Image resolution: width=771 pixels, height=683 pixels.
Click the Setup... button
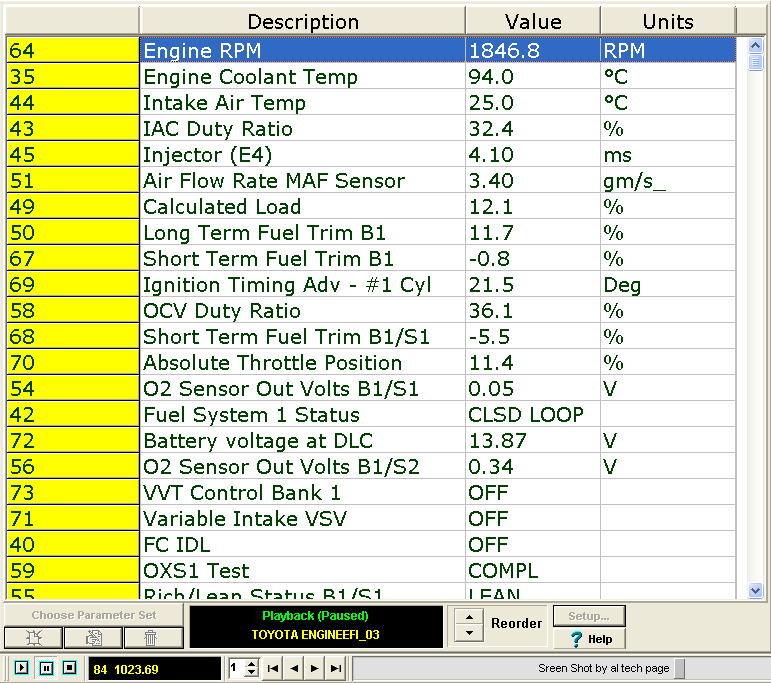click(x=589, y=616)
